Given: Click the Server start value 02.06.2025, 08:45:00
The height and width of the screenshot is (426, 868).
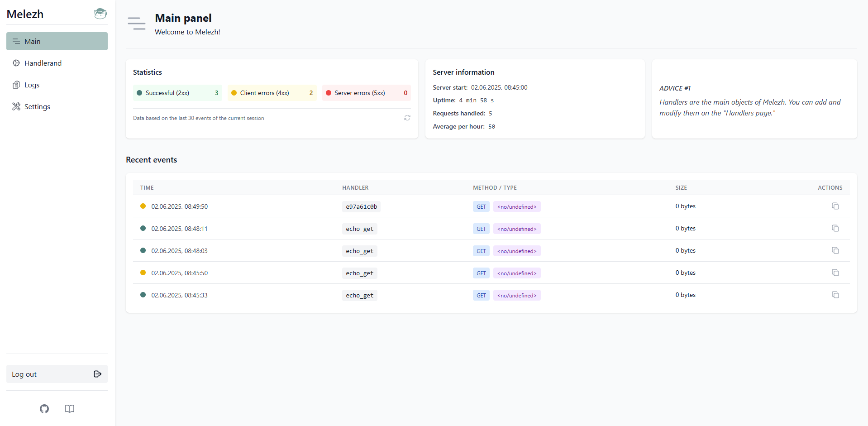Looking at the screenshot, I should click(x=499, y=87).
